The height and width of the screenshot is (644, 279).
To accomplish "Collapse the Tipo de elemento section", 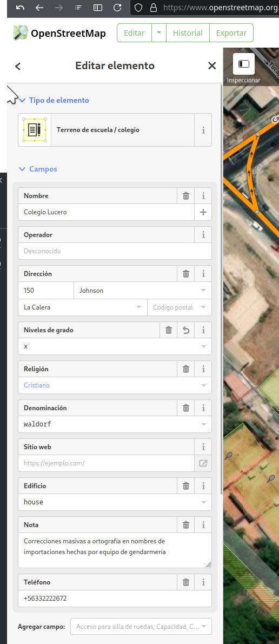I will (54, 100).
